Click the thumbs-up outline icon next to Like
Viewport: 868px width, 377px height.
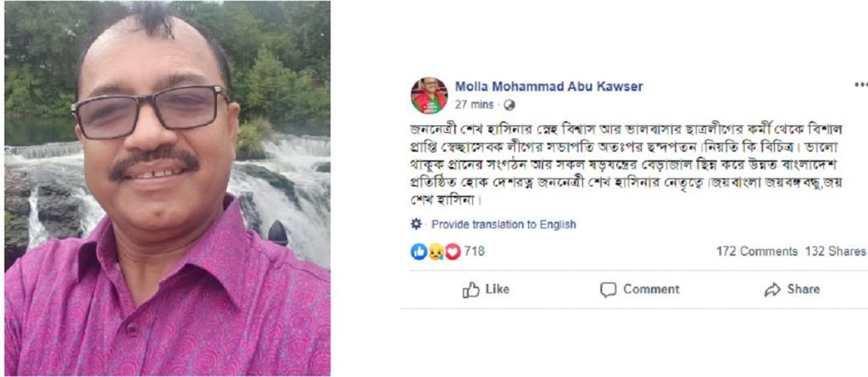[471, 290]
